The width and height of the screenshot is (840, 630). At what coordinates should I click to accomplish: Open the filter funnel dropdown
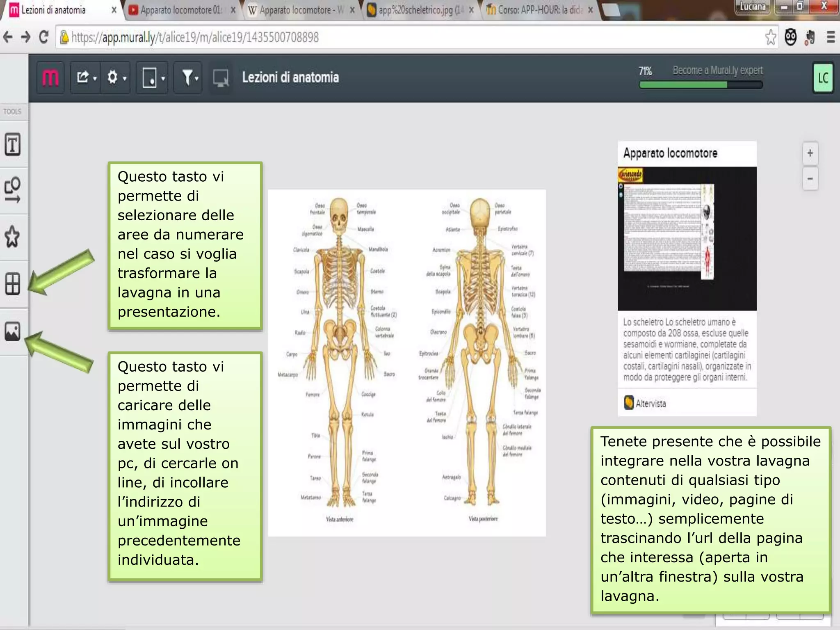pos(188,78)
